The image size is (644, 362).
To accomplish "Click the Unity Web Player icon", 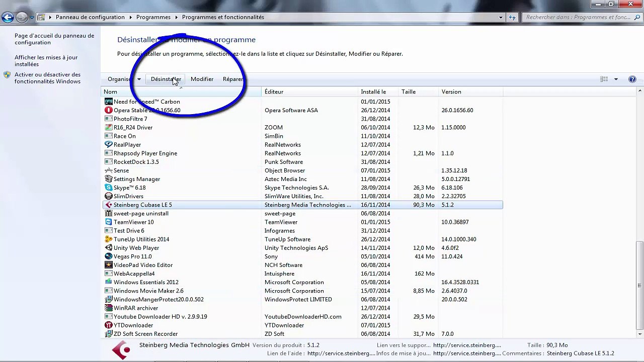I will (109, 248).
